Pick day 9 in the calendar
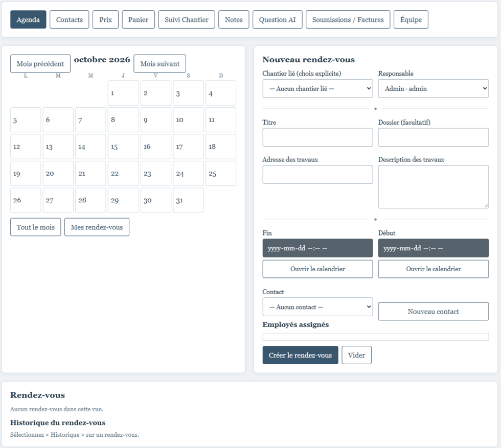Viewport: 501px width, 448px height. pyautogui.click(x=156, y=120)
